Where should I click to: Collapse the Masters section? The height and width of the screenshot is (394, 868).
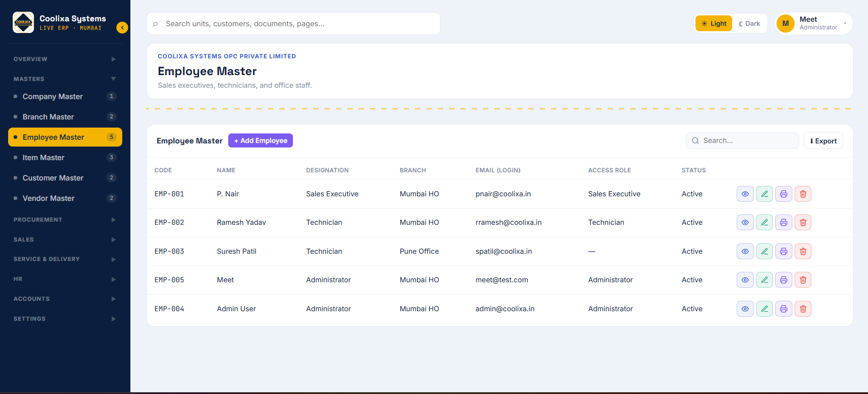65,79
